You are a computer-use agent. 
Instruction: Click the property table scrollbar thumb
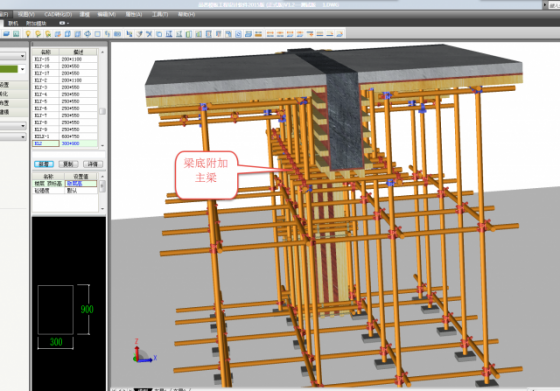coord(102,186)
